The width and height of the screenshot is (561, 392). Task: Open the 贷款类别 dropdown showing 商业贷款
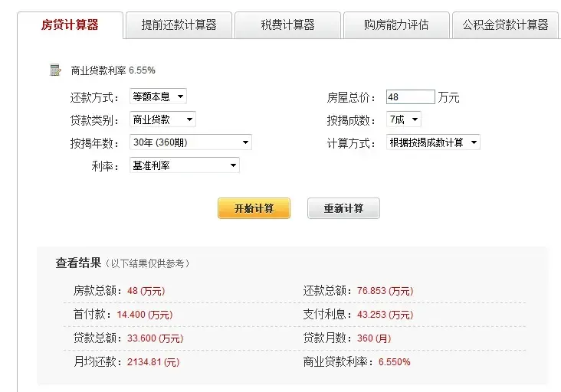(162, 119)
